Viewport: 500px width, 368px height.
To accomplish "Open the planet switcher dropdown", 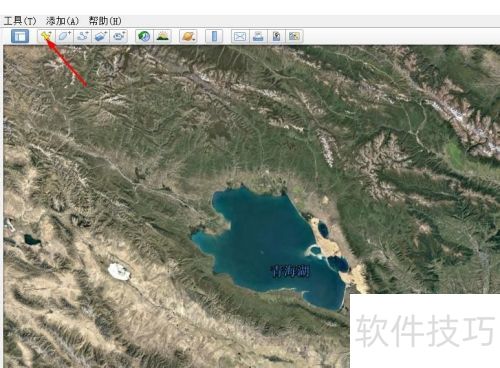I will coord(188,36).
